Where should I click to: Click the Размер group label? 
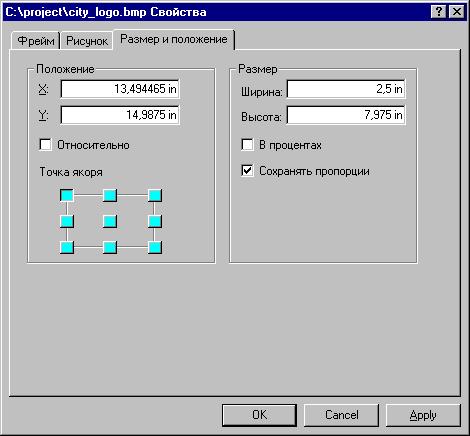(x=258, y=69)
